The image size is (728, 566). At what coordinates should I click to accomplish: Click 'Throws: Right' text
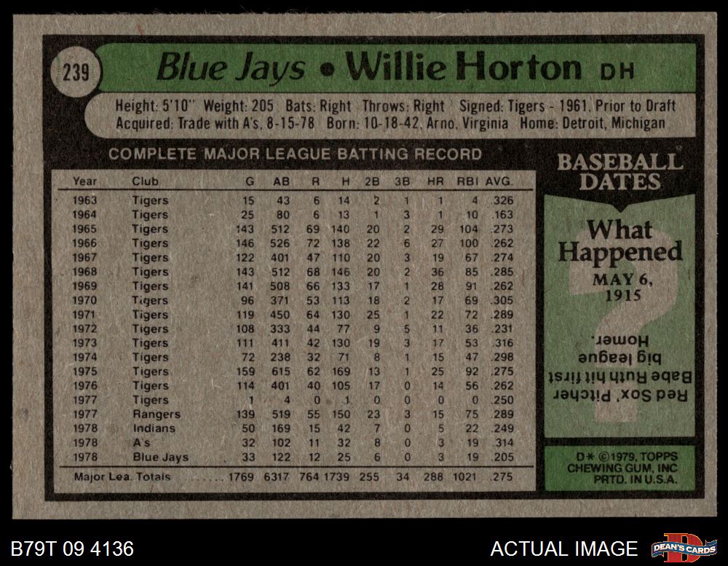(403, 106)
